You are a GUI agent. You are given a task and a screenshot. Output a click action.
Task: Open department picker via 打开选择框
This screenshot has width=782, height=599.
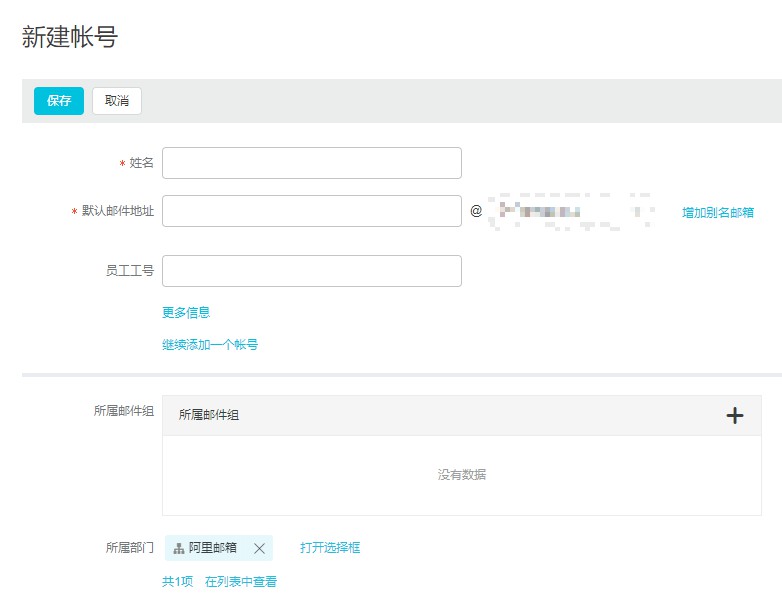[330, 548]
